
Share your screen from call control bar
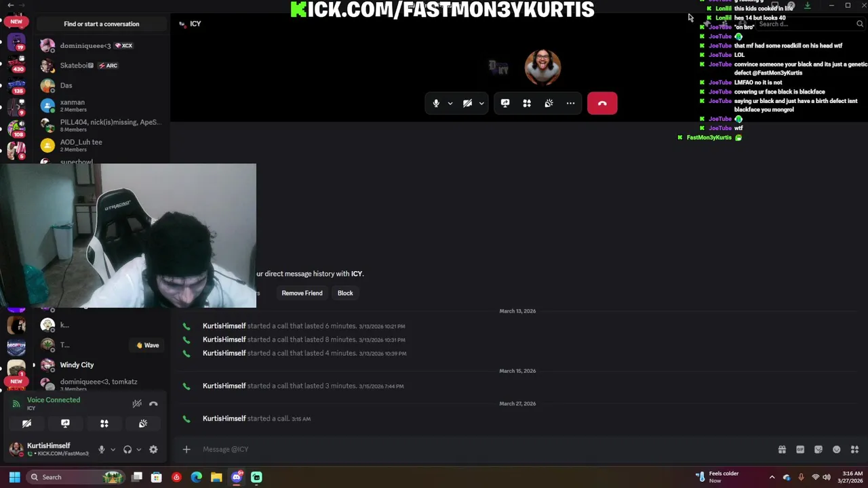coord(505,103)
